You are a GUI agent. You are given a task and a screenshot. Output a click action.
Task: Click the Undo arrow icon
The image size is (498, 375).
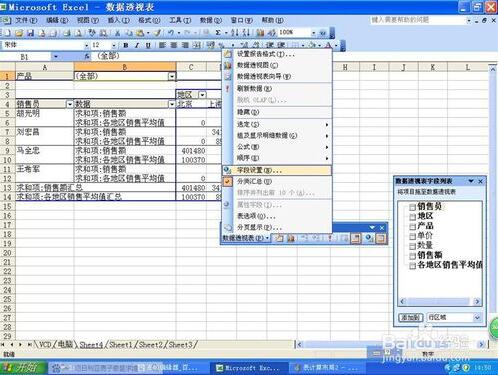click(x=171, y=33)
